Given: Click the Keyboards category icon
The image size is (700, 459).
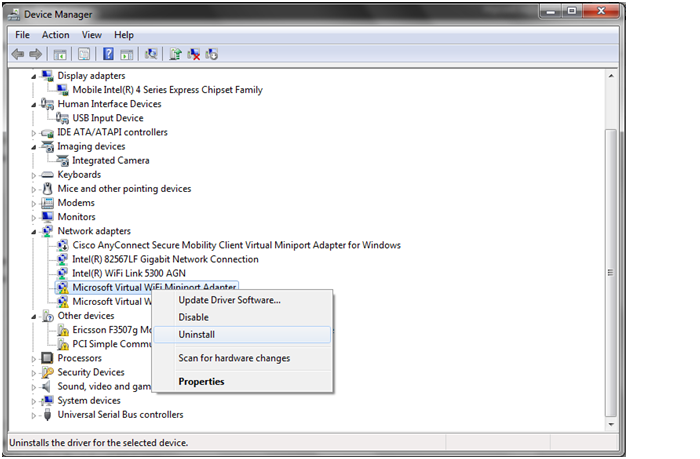Looking at the screenshot, I should coord(47,175).
